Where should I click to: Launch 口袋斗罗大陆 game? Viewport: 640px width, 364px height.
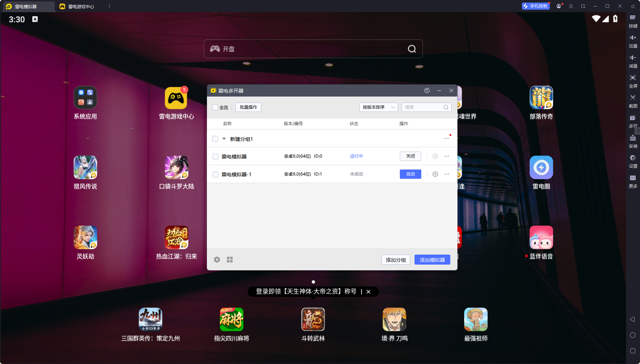tap(176, 167)
